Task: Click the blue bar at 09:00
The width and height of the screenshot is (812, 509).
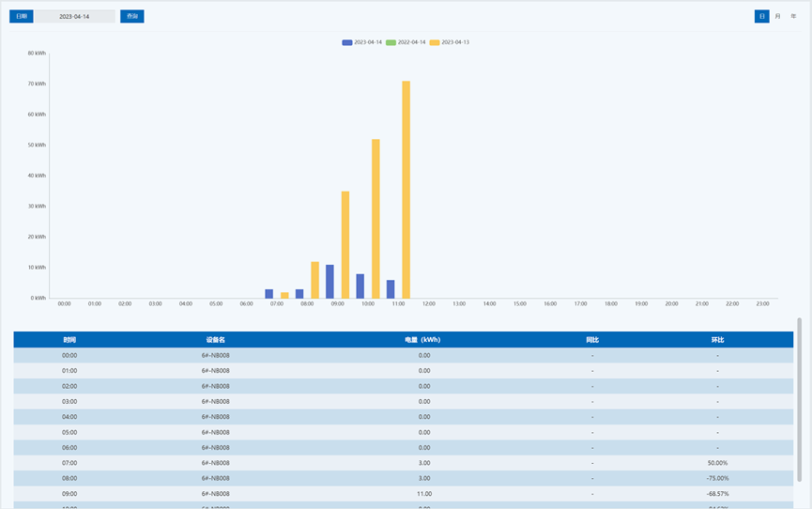Action: [x=329, y=282]
